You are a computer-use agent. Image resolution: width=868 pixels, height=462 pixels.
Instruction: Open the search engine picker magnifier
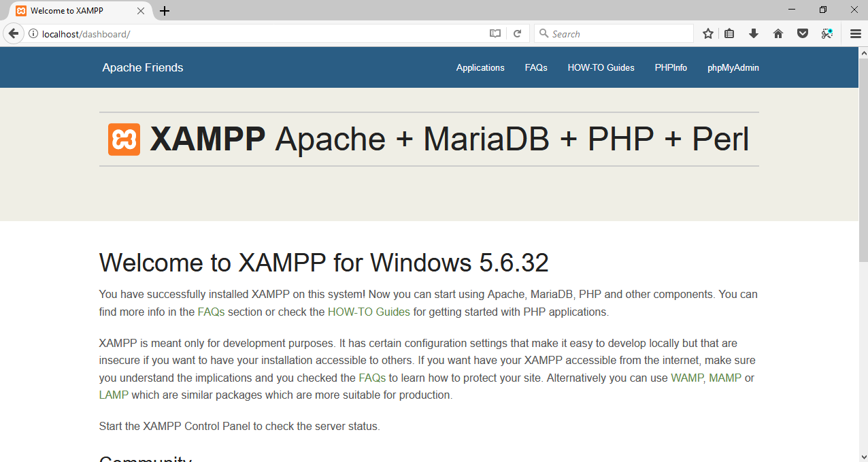(544, 33)
